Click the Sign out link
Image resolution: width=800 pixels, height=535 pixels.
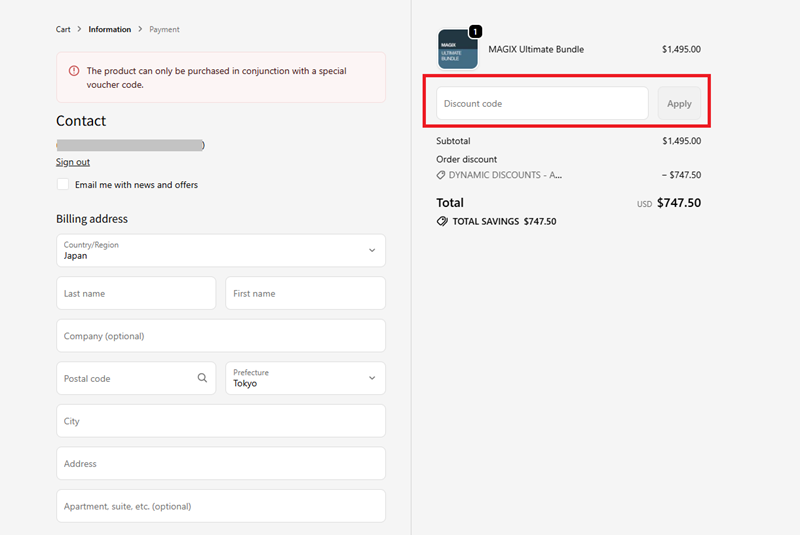tap(73, 162)
